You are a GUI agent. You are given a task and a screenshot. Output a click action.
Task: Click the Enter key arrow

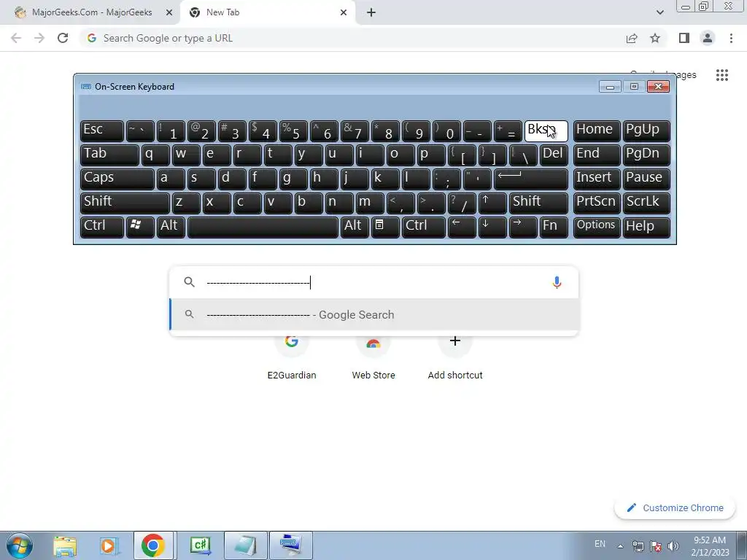click(x=531, y=179)
